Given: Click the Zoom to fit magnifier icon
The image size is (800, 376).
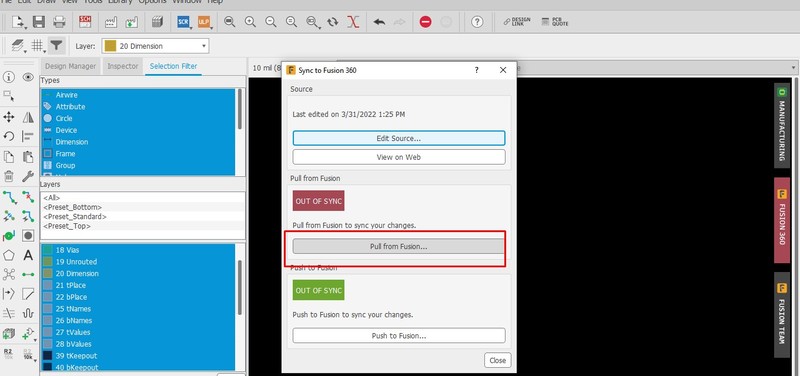Looking at the screenshot, I should click(230, 22).
